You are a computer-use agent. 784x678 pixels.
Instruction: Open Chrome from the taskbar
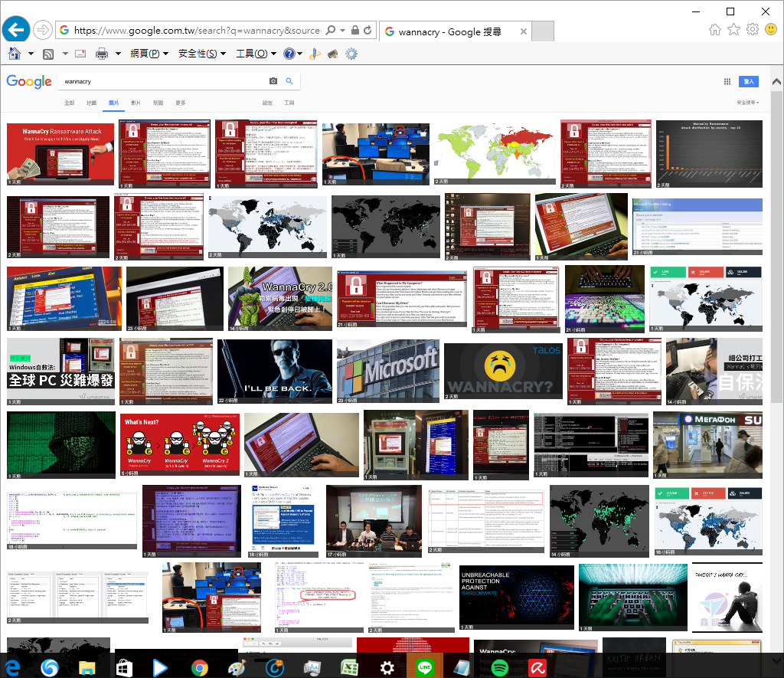(200, 667)
